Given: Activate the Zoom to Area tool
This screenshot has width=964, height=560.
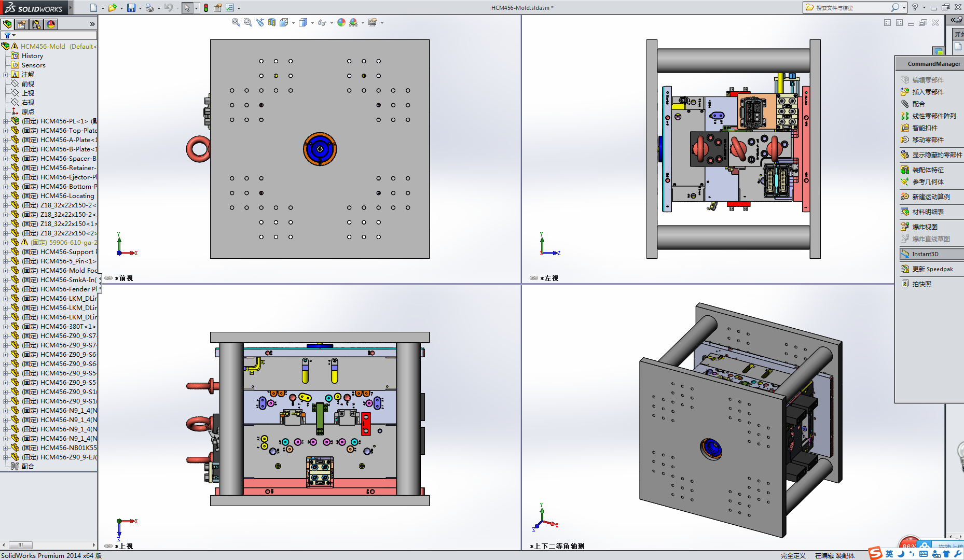Looking at the screenshot, I should coord(247,23).
